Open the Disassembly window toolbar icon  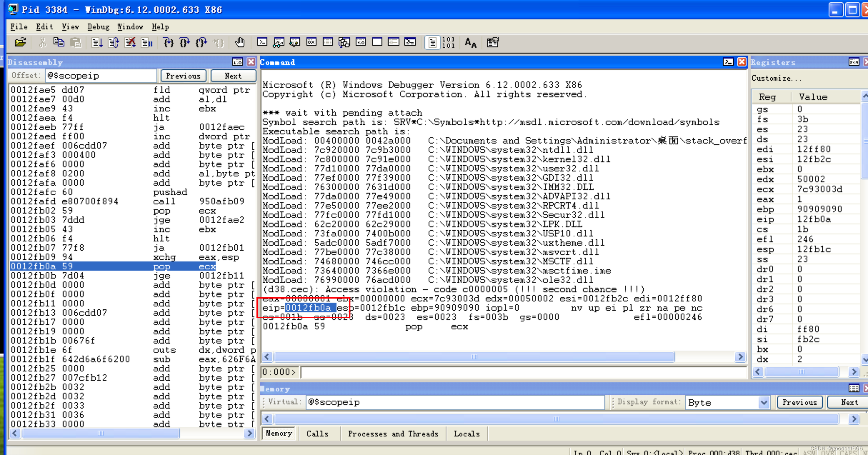pyautogui.click(x=361, y=42)
